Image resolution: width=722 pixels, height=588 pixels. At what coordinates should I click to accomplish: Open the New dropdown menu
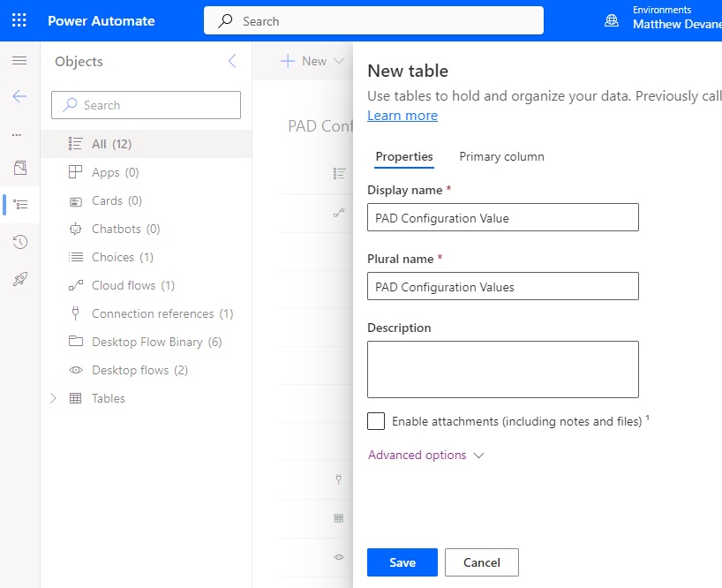[312, 61]
